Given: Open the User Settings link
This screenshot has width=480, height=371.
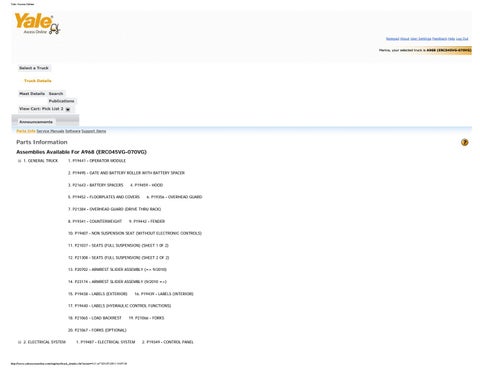Looking at the screenshot, I should tap(421, 39).
